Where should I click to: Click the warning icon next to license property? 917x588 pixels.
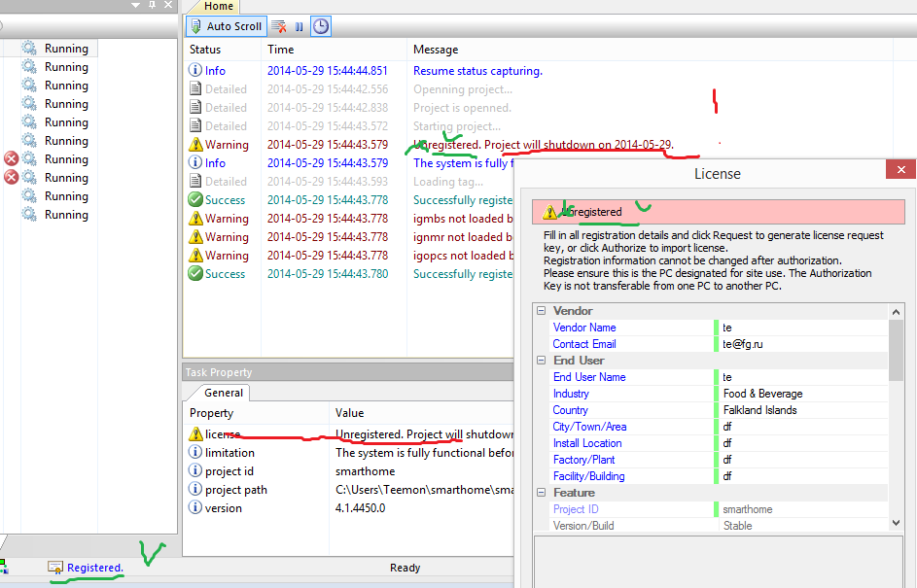point(195,433)
